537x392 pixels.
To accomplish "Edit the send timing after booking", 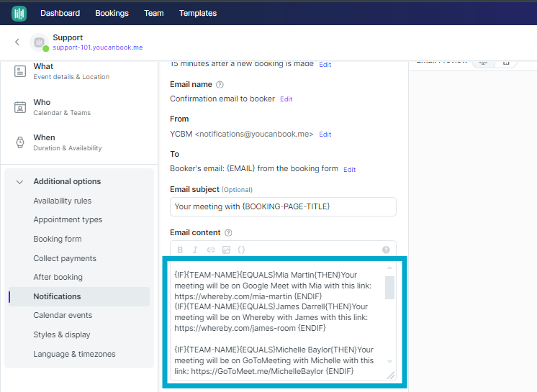I will pyautogui.click(x=325, y=65).
